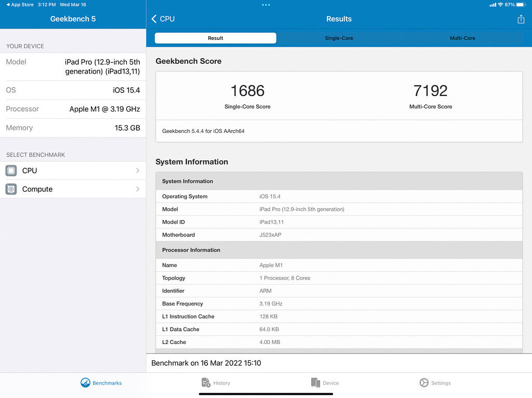This screenshot has height=398, width=532.
Task: Go back using the CPU chevron
Action: point(154,19)
